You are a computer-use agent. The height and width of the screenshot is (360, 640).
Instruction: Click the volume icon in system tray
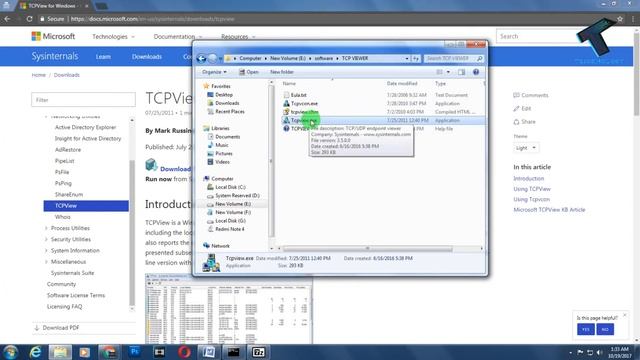coord(599,352)
